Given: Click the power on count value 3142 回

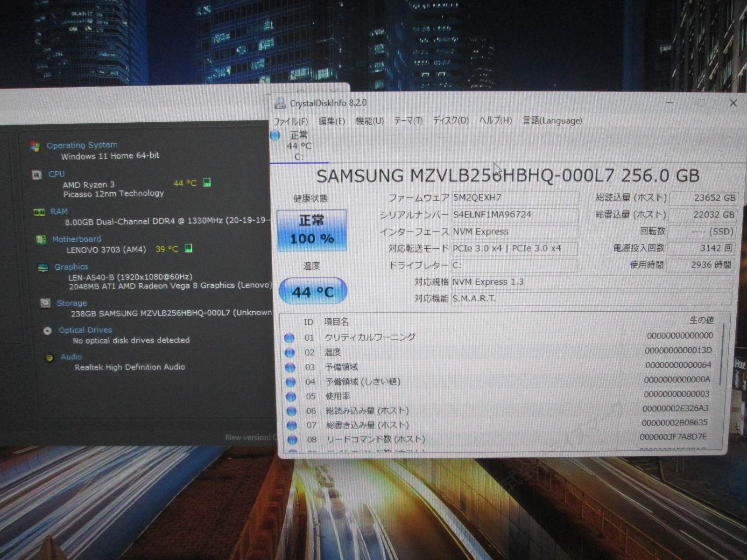Looking at the screenshot, I should coord(702,248).
